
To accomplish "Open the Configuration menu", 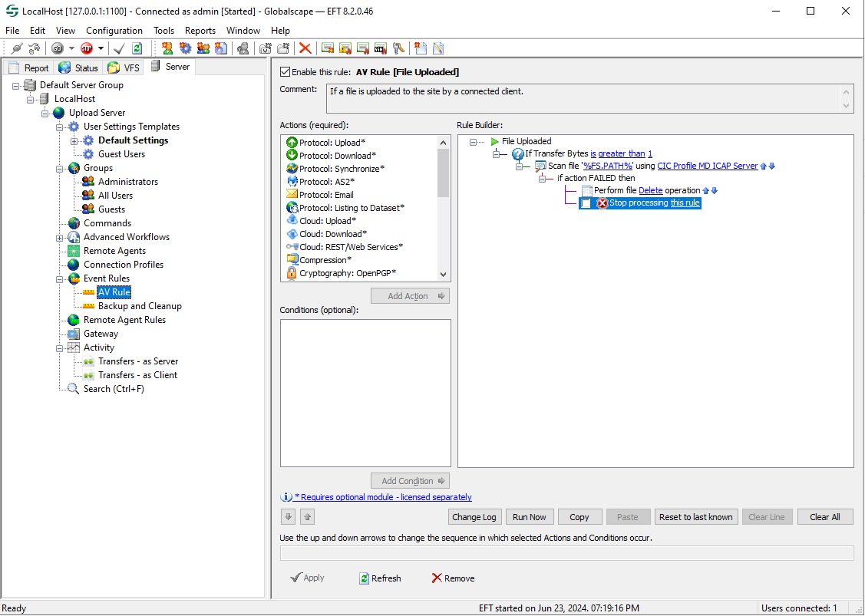I will click(x=114, y=31).
